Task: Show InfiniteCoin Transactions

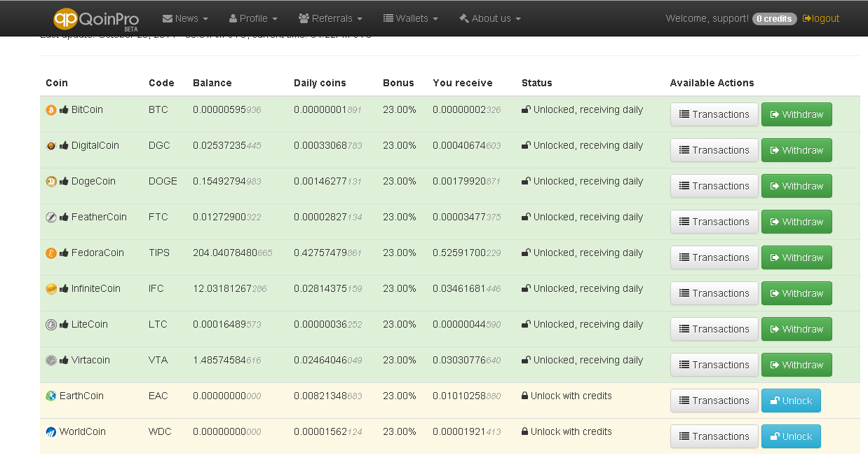Action: (714, 293)
